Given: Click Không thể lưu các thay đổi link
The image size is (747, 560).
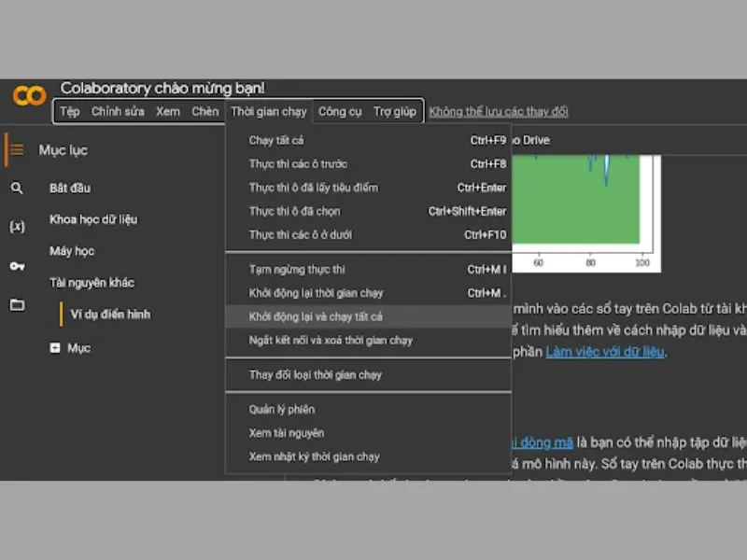Looking at the screenshot, I should point(499,111).
